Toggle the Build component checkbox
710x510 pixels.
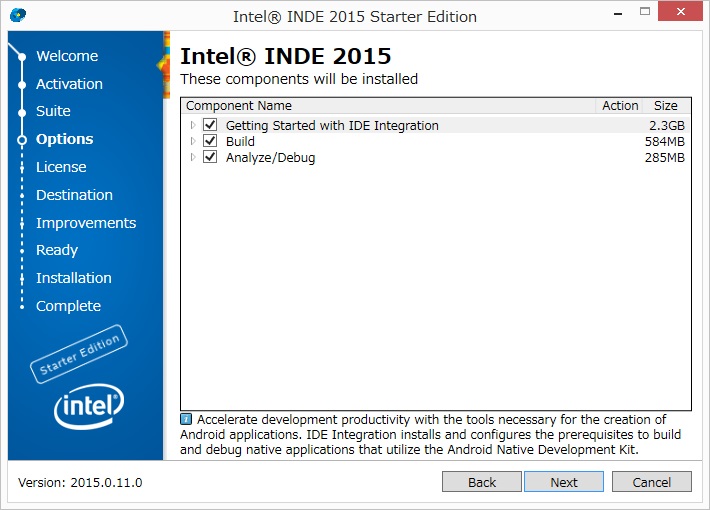tap(210, 141)
